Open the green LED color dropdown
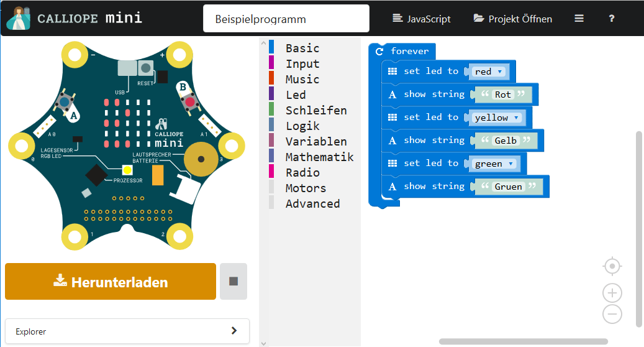The image size is (644, 347). click(494, 164)
